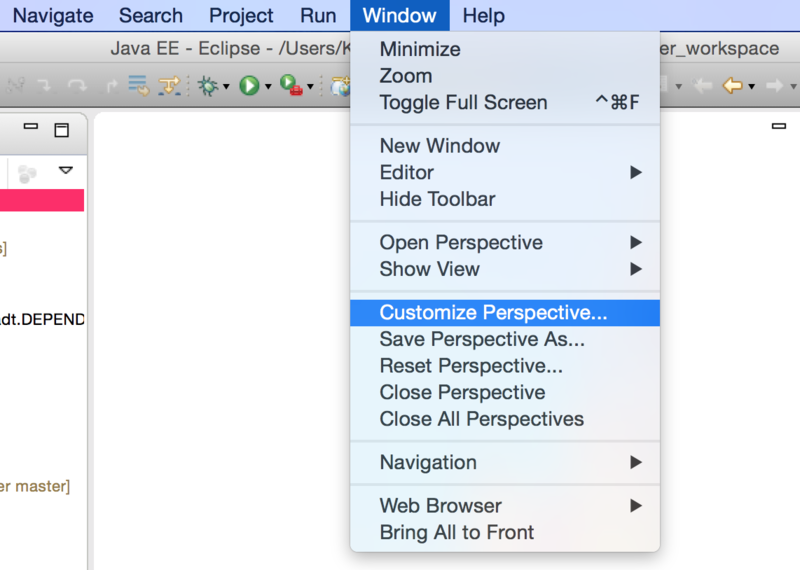Open the Help menu in menu bar
Viewport: 800px width, 570px height.
(483, 15)
